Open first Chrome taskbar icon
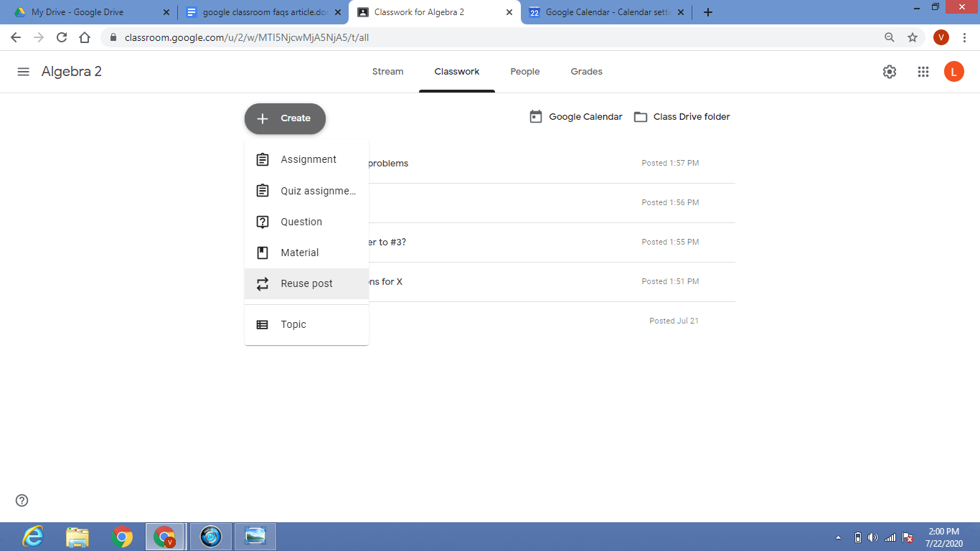980x551 pixels. pos(122,537)
